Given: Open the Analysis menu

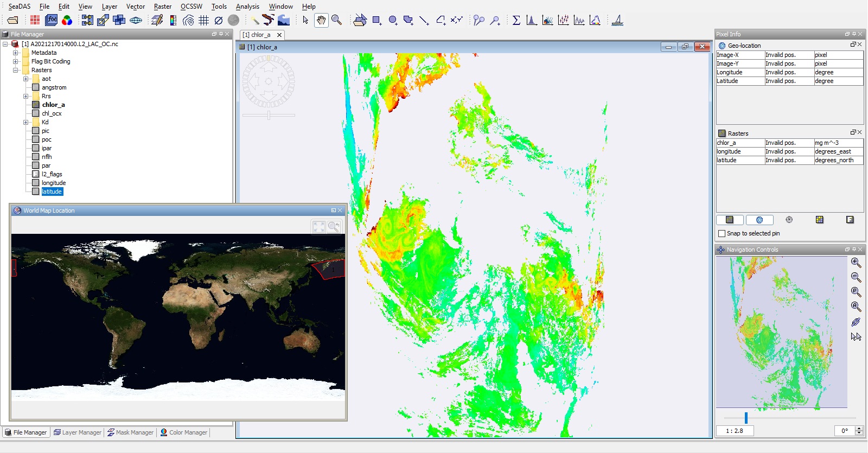Looking at the screenshot, I should pos(247,7).
